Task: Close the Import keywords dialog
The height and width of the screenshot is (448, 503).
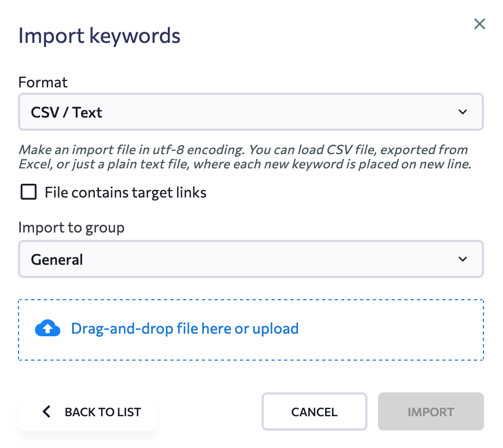Action: coord(479,24)
